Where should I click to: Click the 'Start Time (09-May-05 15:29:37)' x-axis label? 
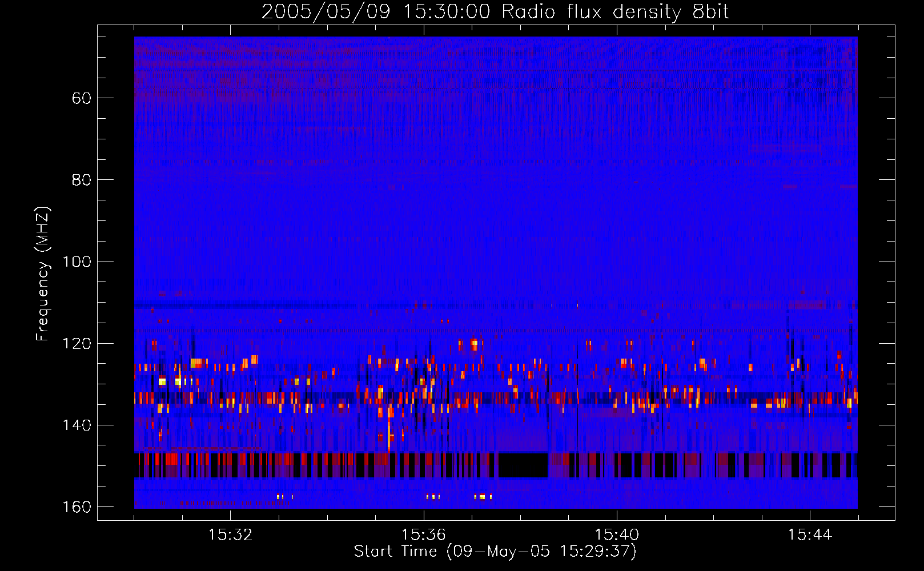tap(495, 552)
